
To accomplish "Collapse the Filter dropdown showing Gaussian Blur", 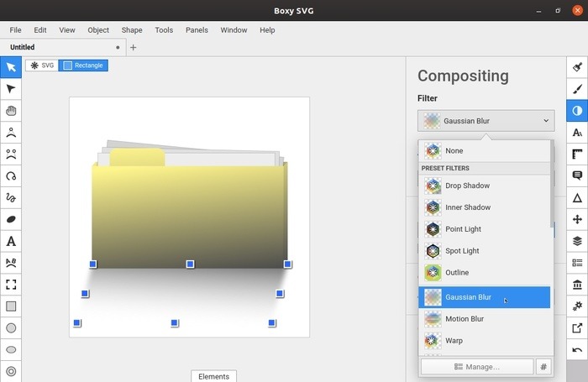I will [x=486, y=121].
